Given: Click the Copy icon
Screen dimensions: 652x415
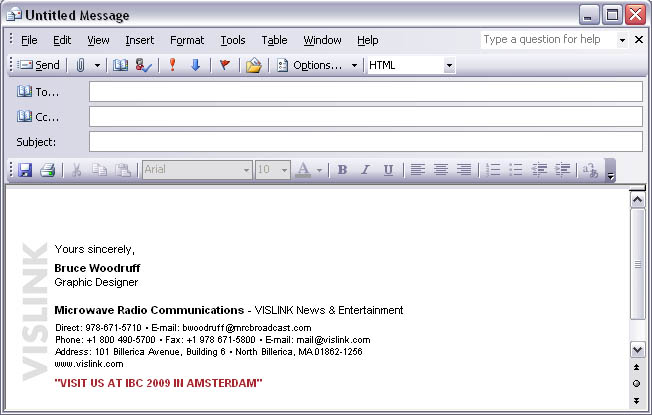Looking at the screenshot, I should (x=100, y=170).
